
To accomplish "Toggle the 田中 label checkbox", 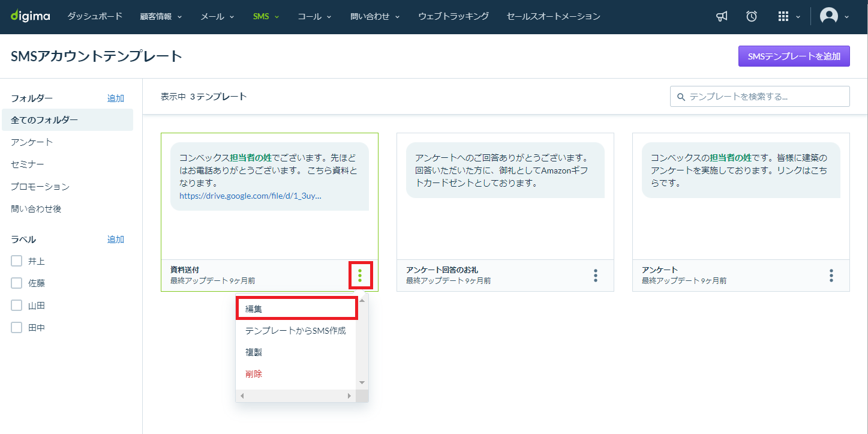I will 17,328.
